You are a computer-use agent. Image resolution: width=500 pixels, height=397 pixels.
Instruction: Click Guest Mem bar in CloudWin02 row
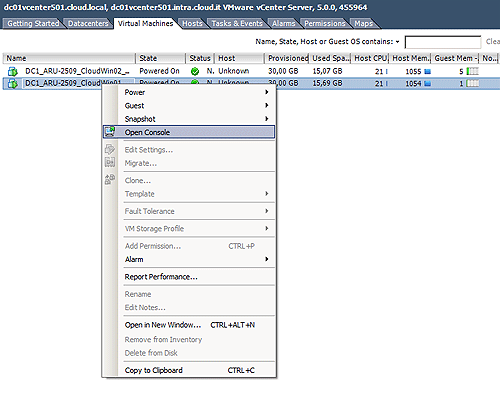(x=473, y=71)
